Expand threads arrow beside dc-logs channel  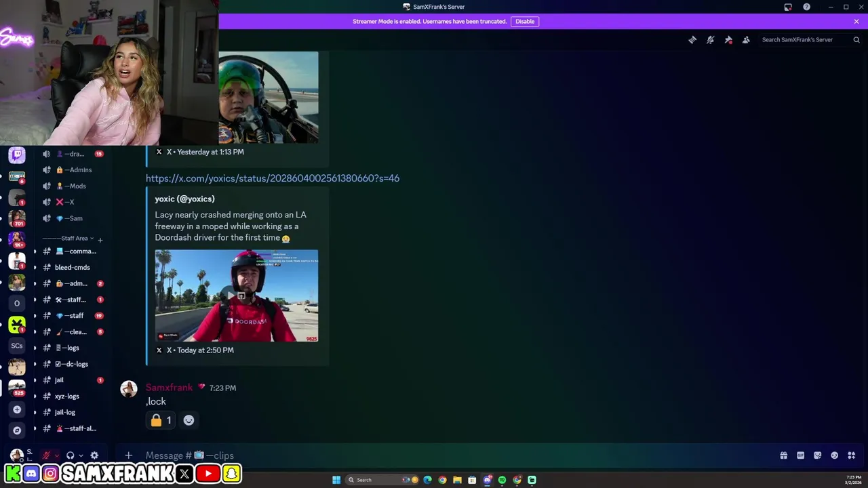tap(35, 364)
